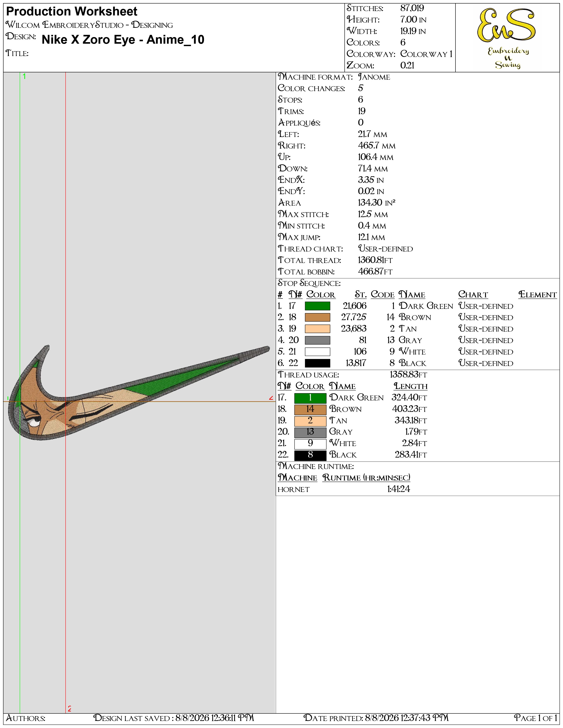Click the width value "19.19 in"

point(413,31)
